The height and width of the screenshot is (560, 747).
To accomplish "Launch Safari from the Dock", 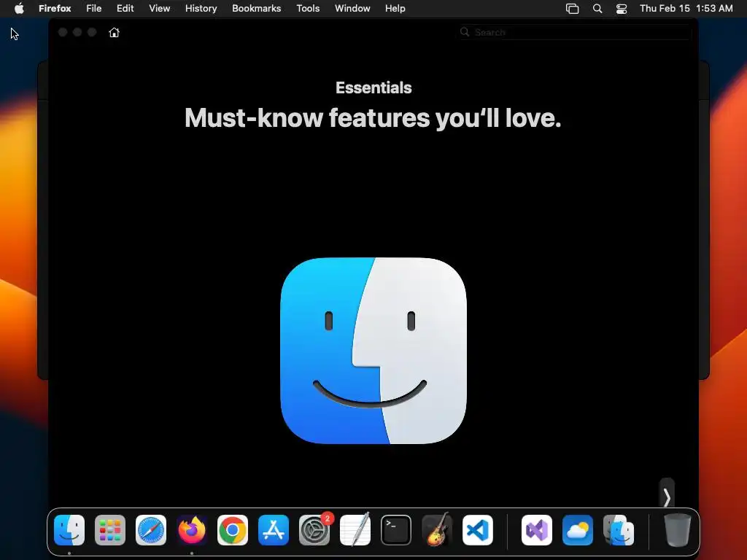I will click(151, 530).
